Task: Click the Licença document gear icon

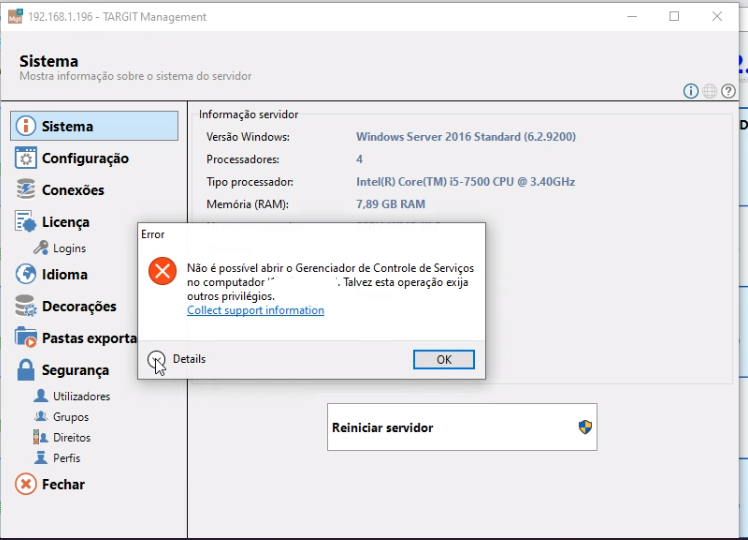Action: click(x=25, y=221)
